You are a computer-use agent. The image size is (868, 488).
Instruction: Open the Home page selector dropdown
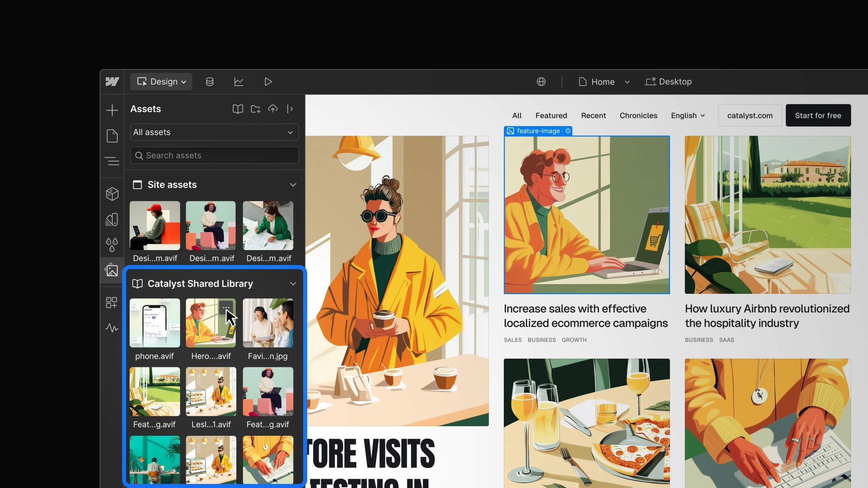coord(627,82)
